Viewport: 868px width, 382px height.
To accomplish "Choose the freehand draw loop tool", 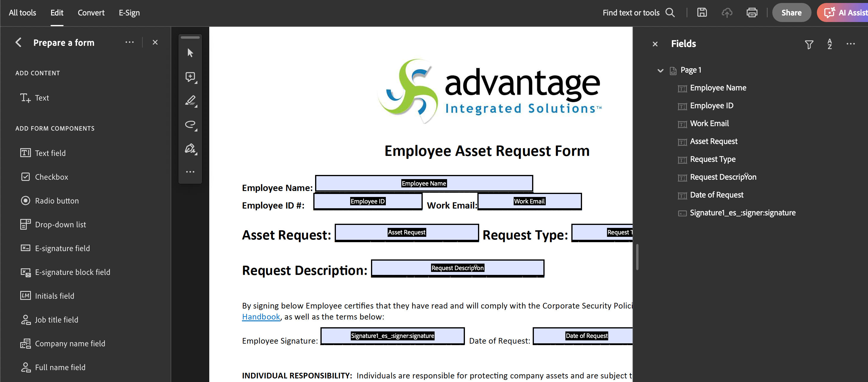I will (x=190, y=124).
